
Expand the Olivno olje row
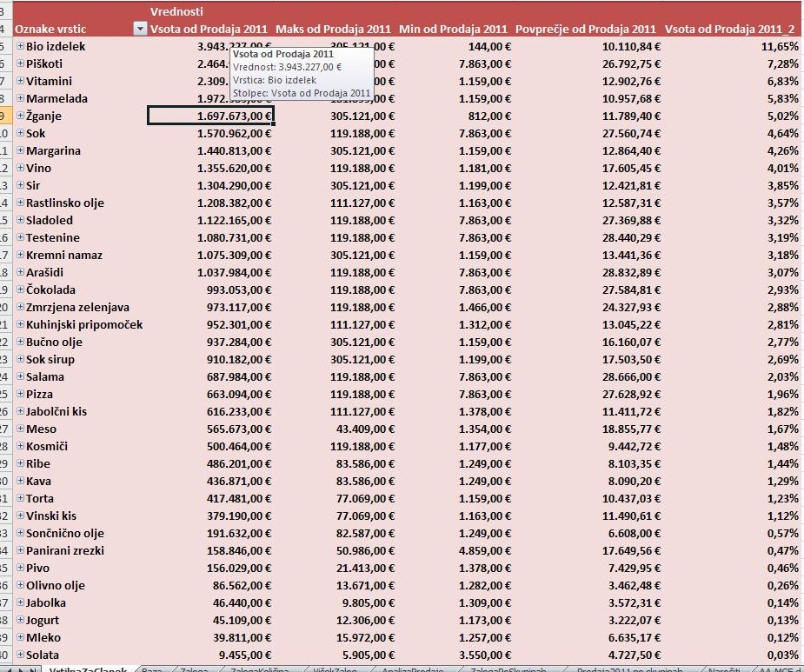coord(20,585)
